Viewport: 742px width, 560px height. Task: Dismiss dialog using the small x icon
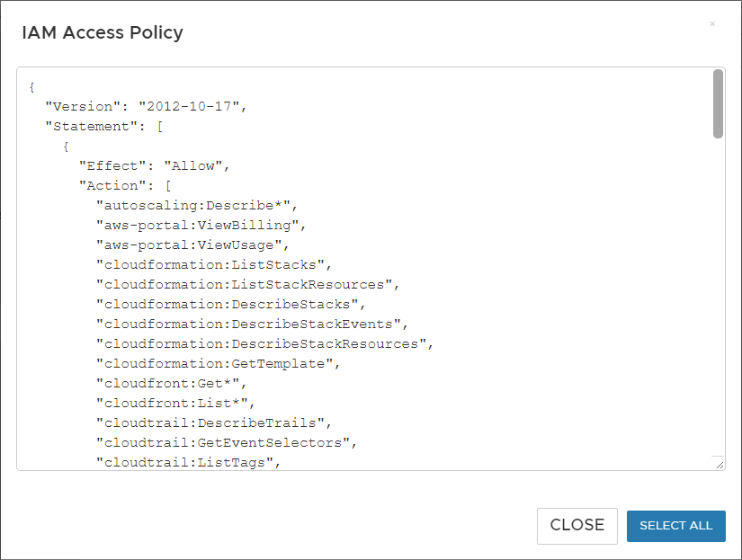[x=711, y=24]
